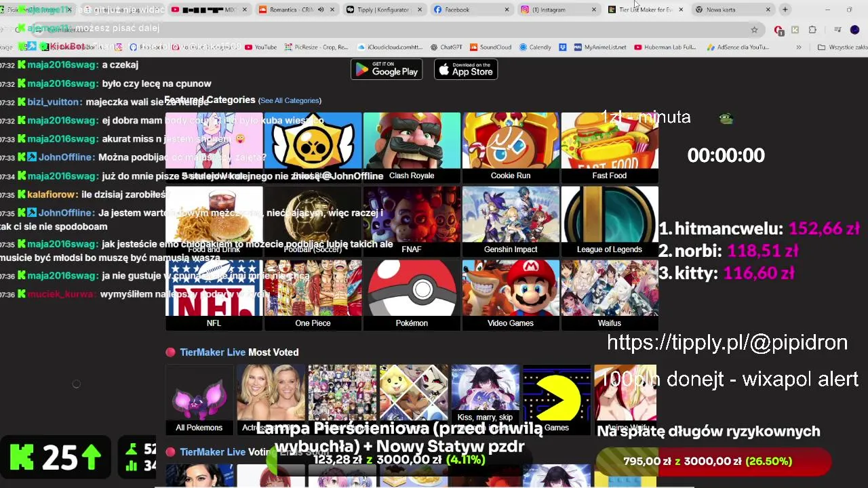Select the Brawl Stars skull category tile
The height and width of the screenshot is (488, 868).
click(x=313, y=147)
